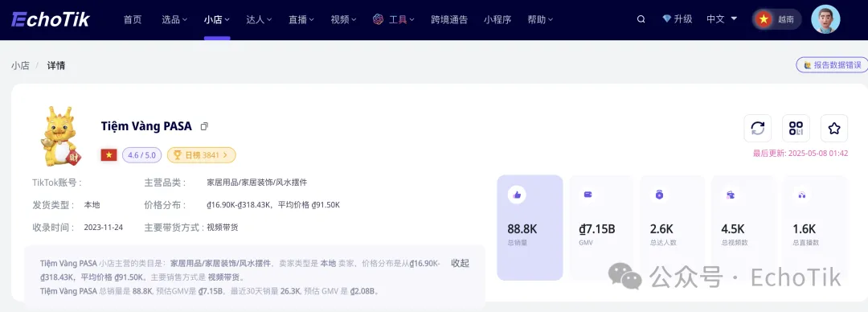Click the diamond upgrade icon

(x=666, y=18)
